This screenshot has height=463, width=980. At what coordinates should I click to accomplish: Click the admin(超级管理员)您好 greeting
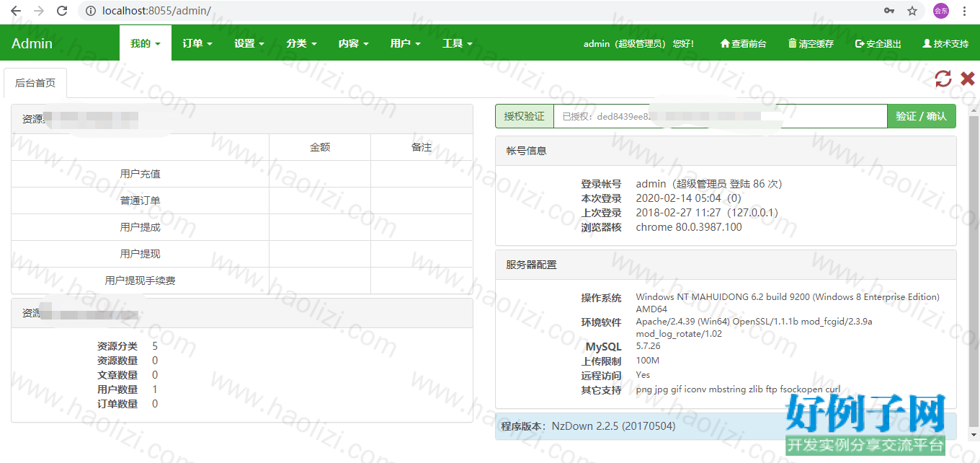point(638,44)
